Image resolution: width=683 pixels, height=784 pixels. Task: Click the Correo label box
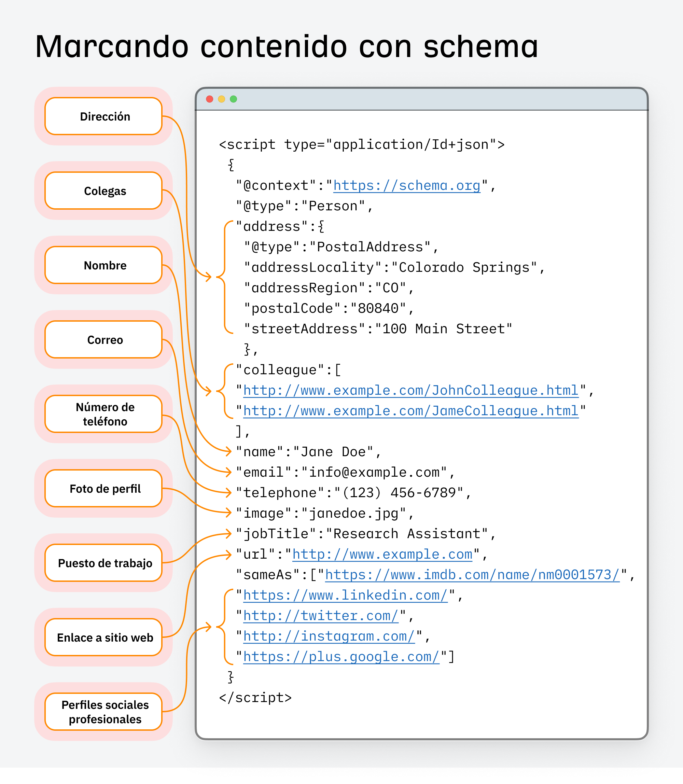pos(103,340)
